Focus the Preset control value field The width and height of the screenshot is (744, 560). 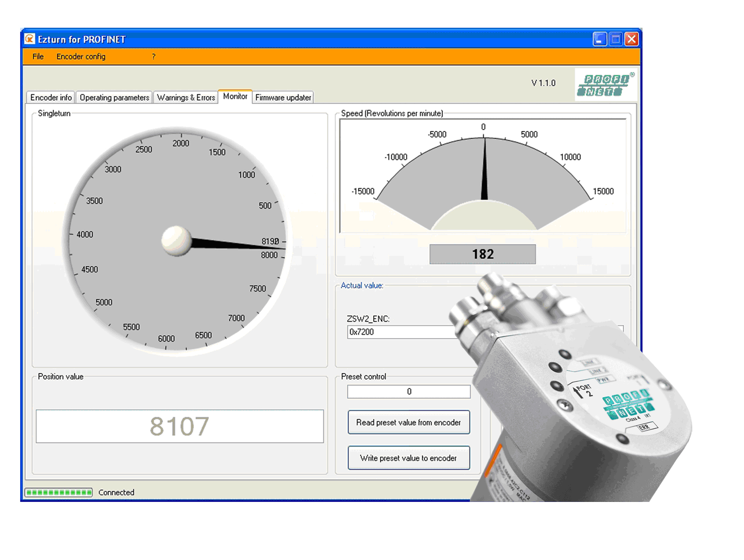coord(409,392)
